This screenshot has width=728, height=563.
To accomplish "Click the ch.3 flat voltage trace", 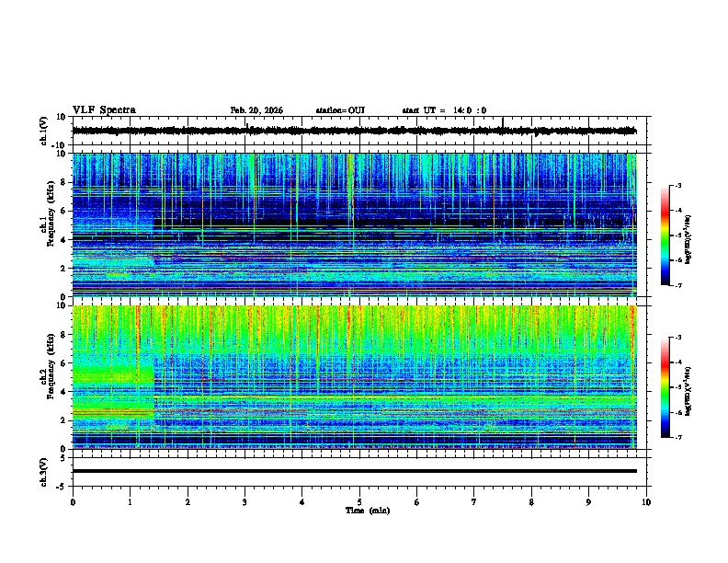I will point(354,471).
